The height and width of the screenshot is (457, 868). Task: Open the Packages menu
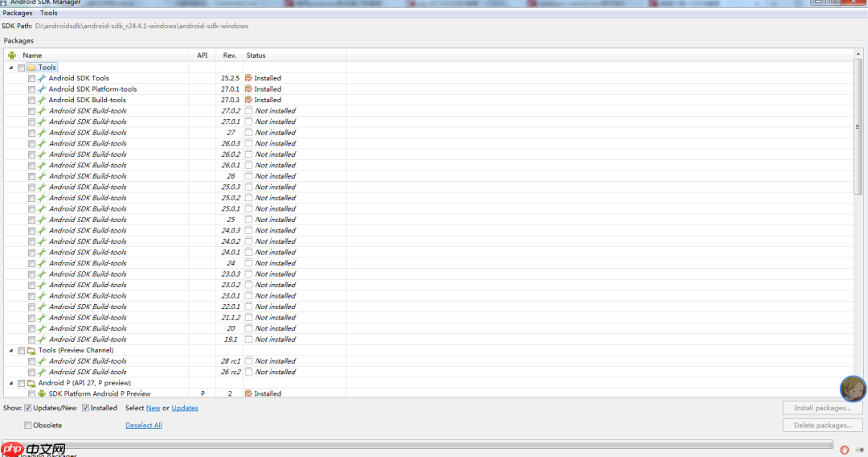18,13
